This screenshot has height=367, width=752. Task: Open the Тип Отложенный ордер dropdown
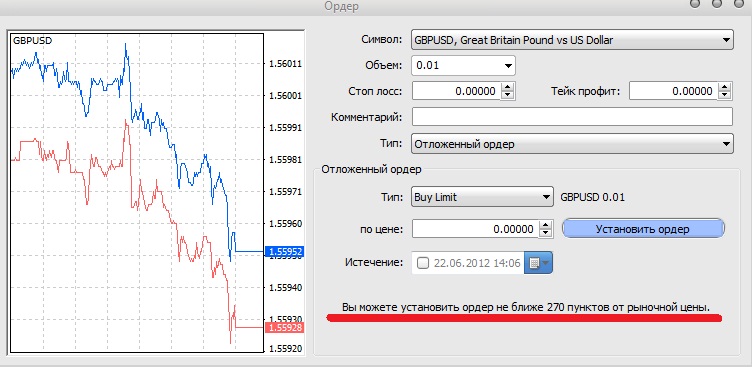click(572, 143)
